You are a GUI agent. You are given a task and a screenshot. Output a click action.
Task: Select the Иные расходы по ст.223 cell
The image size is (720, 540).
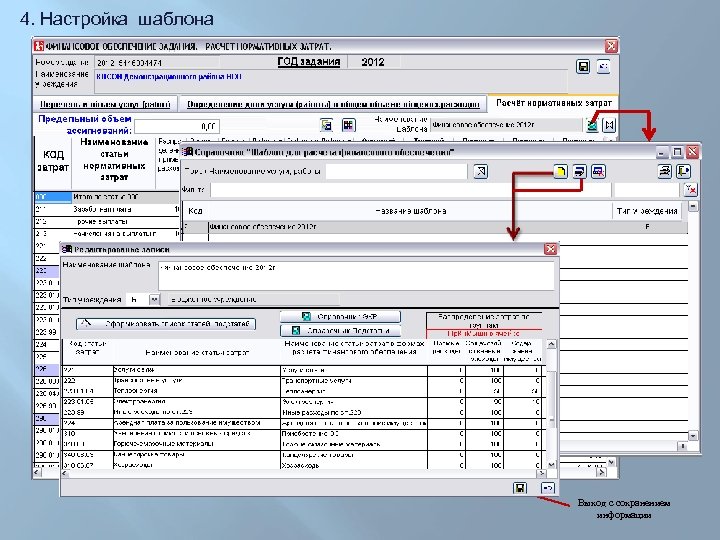coord(354,412)
